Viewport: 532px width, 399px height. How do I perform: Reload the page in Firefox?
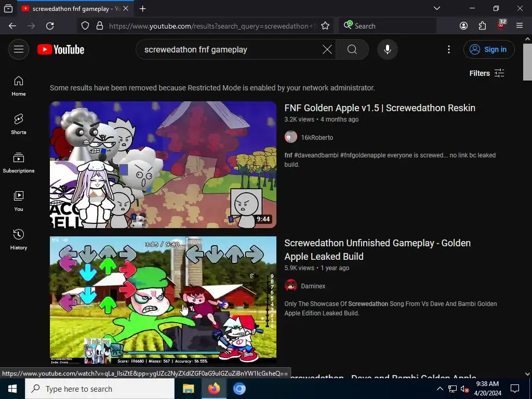pyautogui.click(x=50, y=26)
